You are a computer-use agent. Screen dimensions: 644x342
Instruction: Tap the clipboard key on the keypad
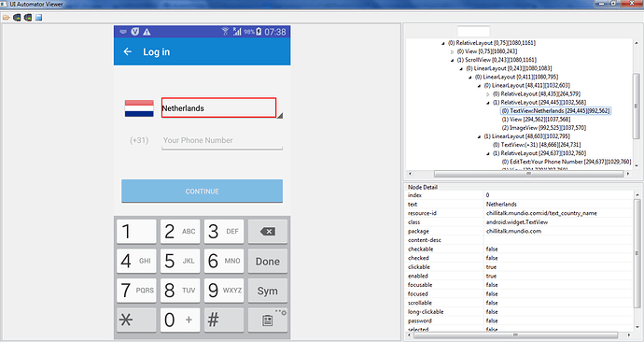pos(267,320)
